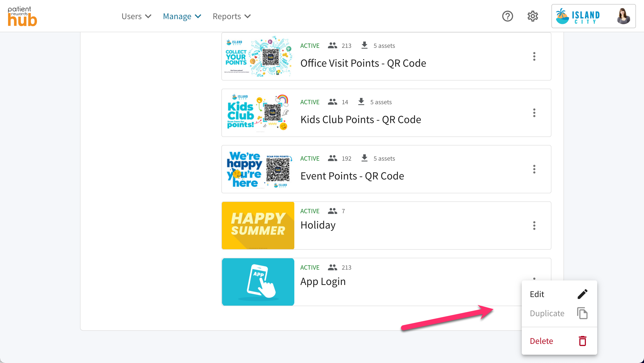Click the user count 213 on App Login
Image resolution: width=644 pixels, height=363 pixels.
346,268
